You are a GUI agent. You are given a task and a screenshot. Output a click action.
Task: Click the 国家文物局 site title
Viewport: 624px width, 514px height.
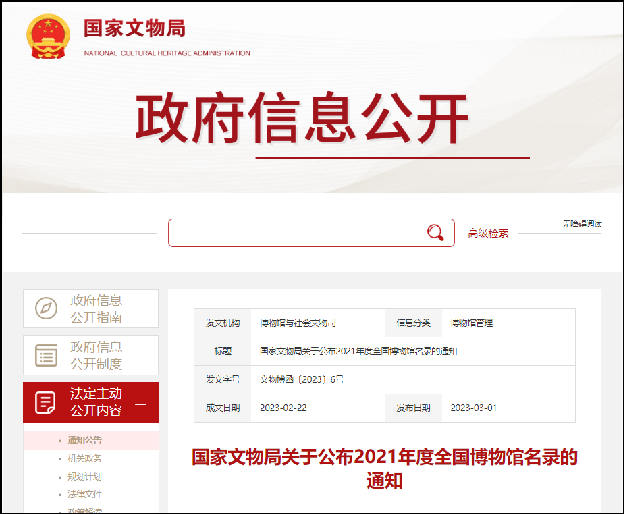click(134, 28)
